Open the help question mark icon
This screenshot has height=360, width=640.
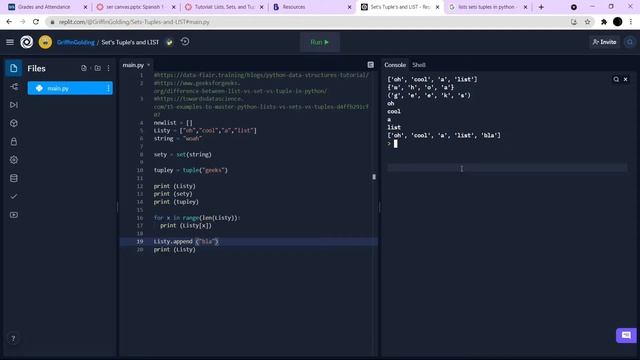pyautogui.click(x=13, y=338)
